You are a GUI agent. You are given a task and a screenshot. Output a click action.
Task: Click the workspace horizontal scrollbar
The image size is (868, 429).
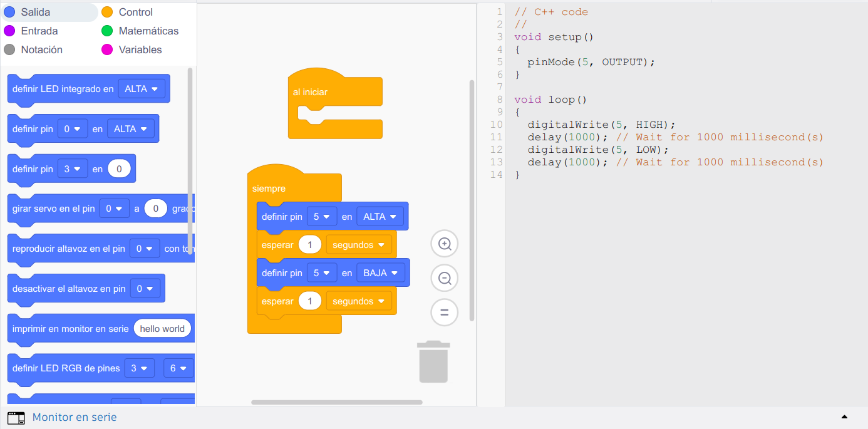[337, 402]
